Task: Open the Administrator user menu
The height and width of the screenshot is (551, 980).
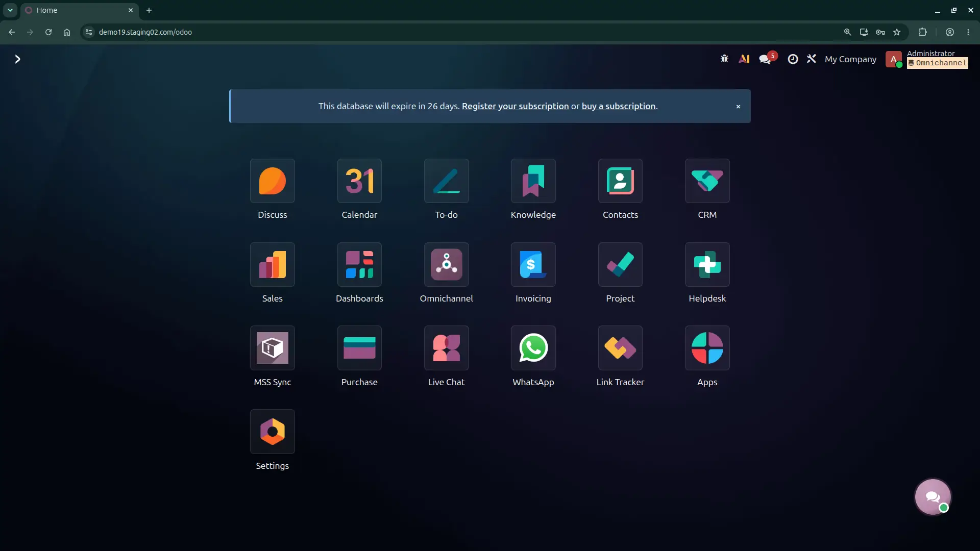Action: pos(927,59)
